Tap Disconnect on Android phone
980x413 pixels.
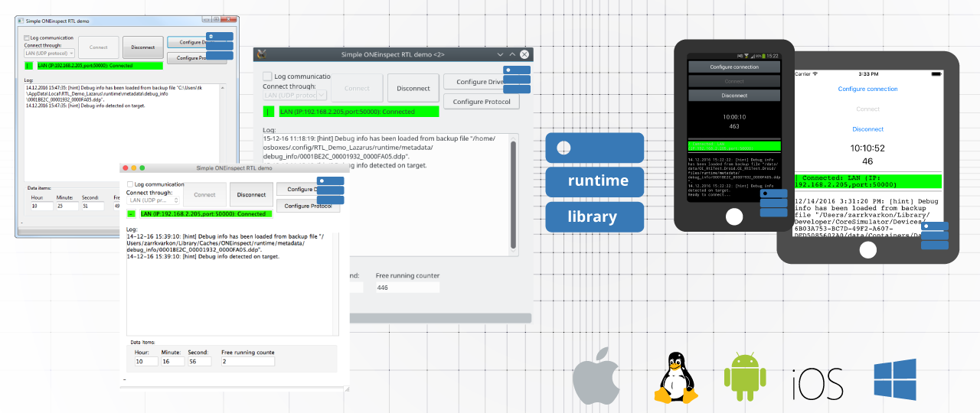[734, 96]
